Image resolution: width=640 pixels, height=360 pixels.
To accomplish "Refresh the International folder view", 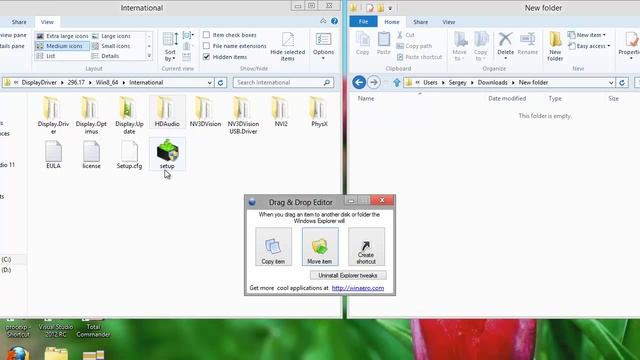I will point(220,82).
